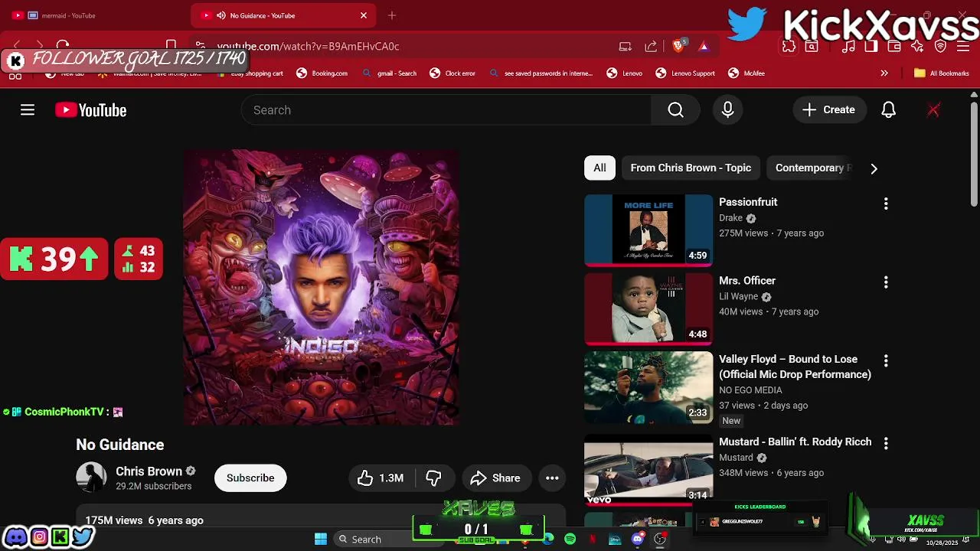Like the No Guidance video
The width and height of the screenshot is (980, 551).
[x=381, y=478]
